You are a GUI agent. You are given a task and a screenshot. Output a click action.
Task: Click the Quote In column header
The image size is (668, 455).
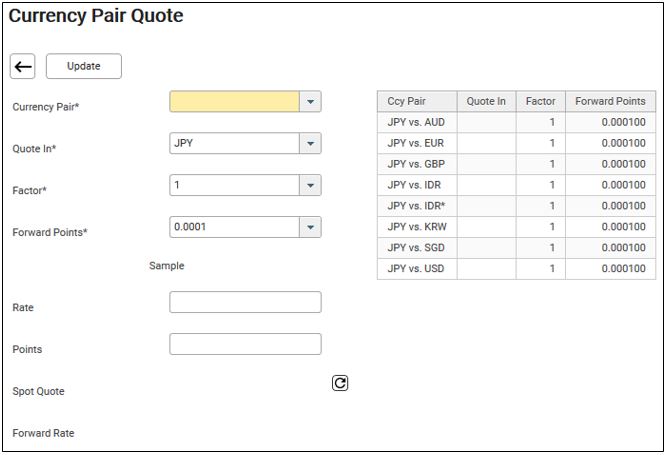[487, 101]
